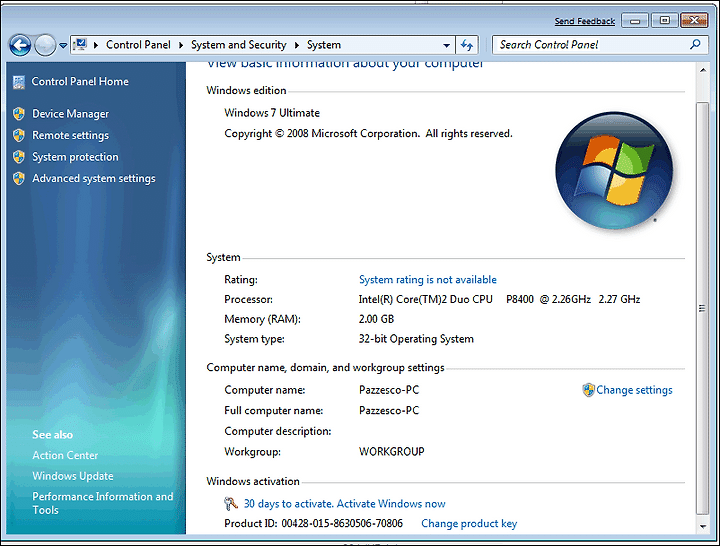
Task: Click 30 days to activate link
Action: 344,504
